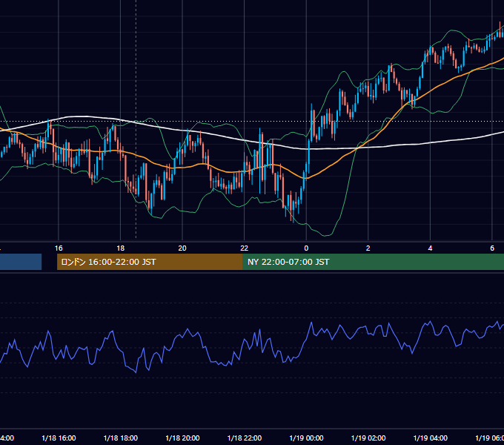Viewport: 504px width, 445px height.
Task: Click the 1/19 02:00 label on the bottom axis
Action: [368, 438]
